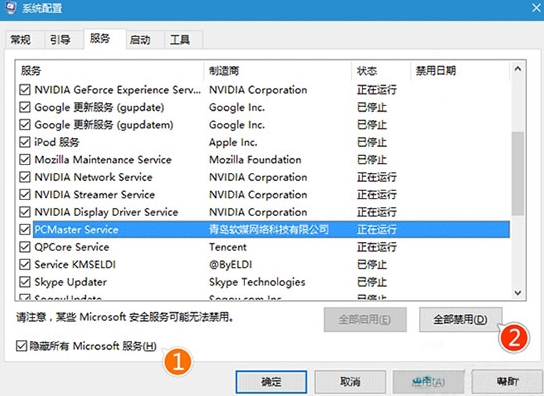544x396 pixels.
Task: Sort by the 制造商 column header
Action: [278, 71]
